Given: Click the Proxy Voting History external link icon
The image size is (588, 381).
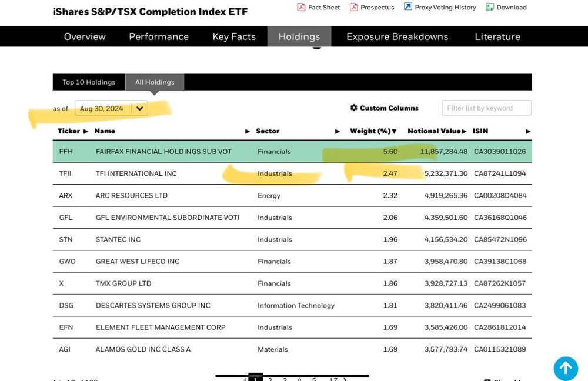Looking at the screenshot, I should (407, 6).
